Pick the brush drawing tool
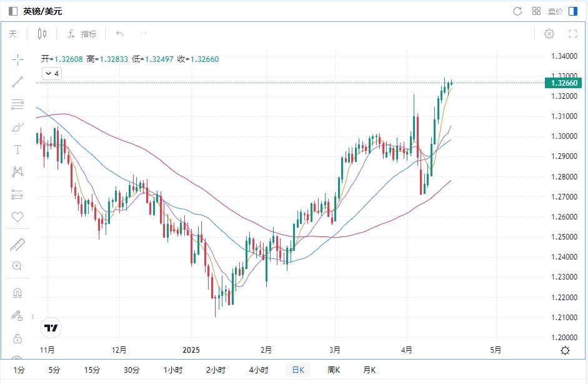Viewport: 588px width, 384px height. (17, 127)
